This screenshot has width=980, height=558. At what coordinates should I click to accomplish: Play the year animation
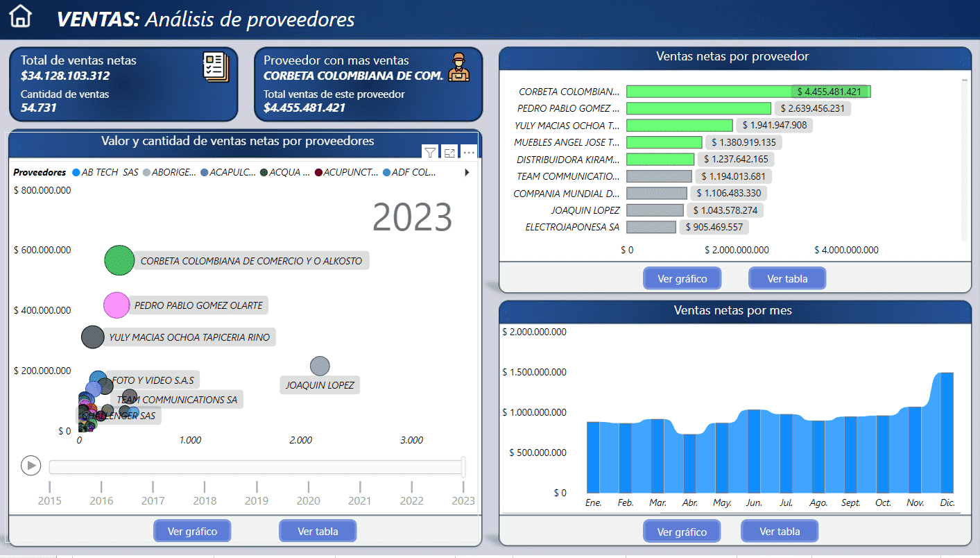pyautogui.click(x=31, y=466)
